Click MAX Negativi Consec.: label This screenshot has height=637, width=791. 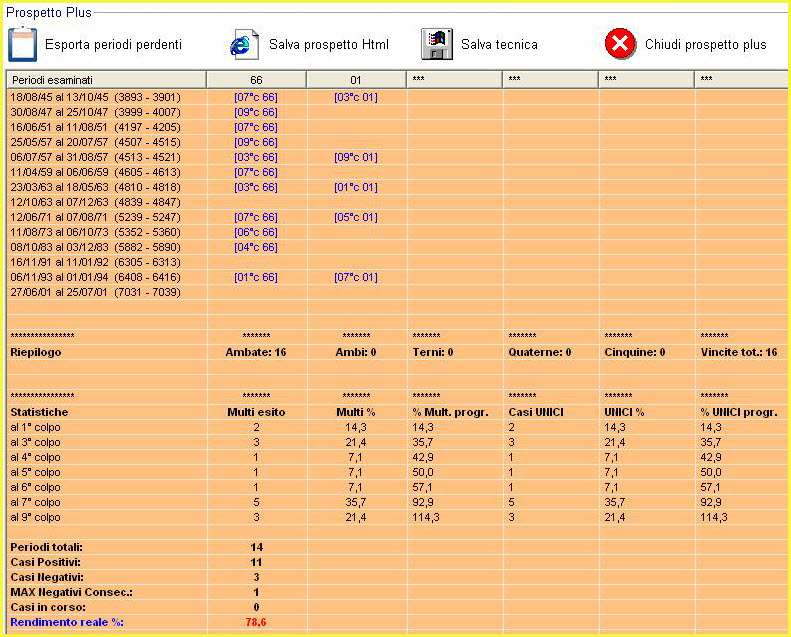[71, 592]
